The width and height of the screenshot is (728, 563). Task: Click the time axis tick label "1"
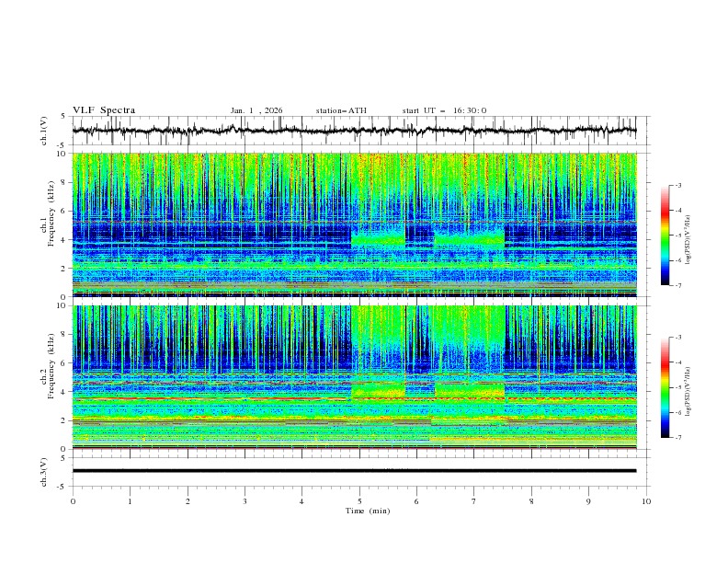130,501
